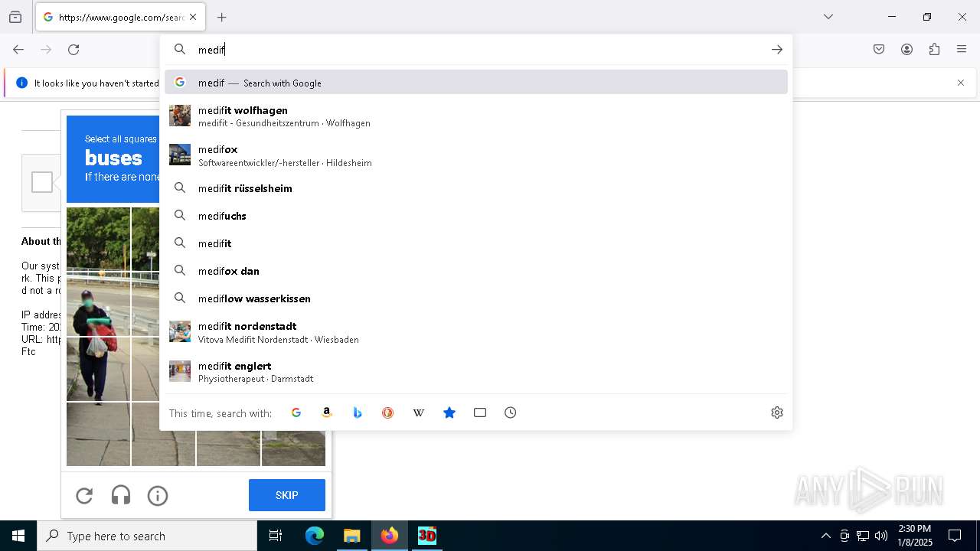
Task: Open search settings gear icon
Action: 777,412
